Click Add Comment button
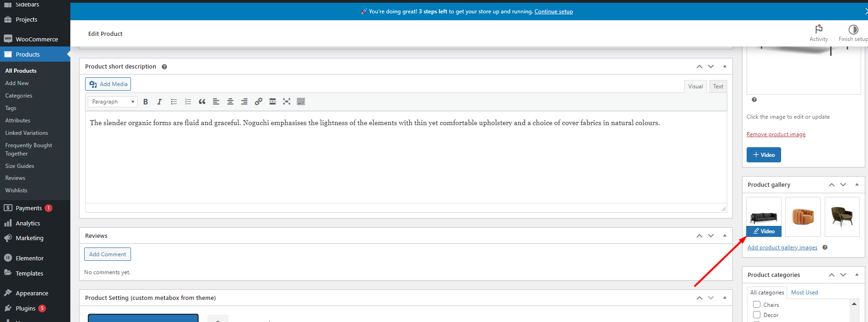Viewport: 868px width, 322px height. pos(108,254)
